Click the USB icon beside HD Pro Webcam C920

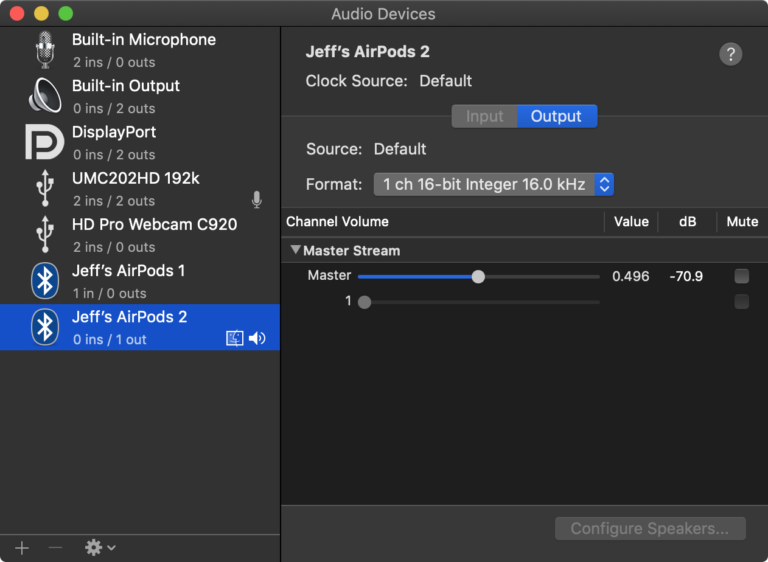point(45,234)
